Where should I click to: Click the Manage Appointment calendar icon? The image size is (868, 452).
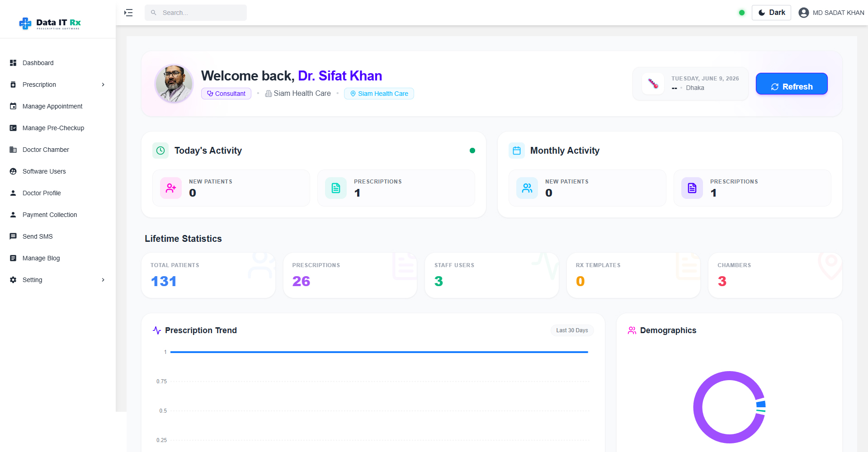pyautogui.click(x=13, y=106)
